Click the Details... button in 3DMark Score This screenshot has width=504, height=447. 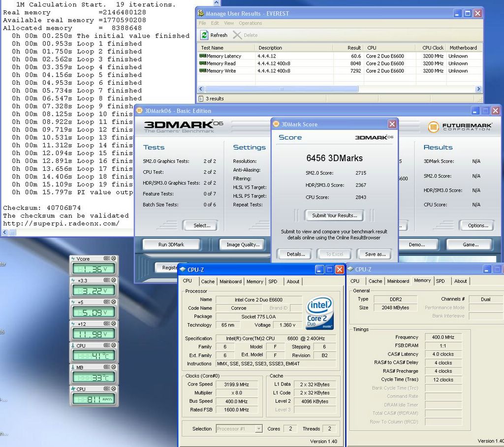tap(296, 254)
